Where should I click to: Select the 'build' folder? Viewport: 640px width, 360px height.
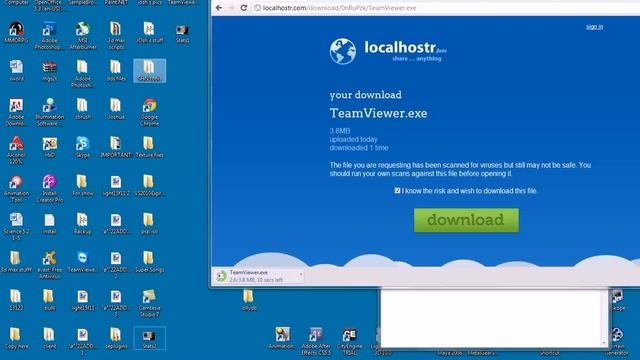[x=49, y=300]
